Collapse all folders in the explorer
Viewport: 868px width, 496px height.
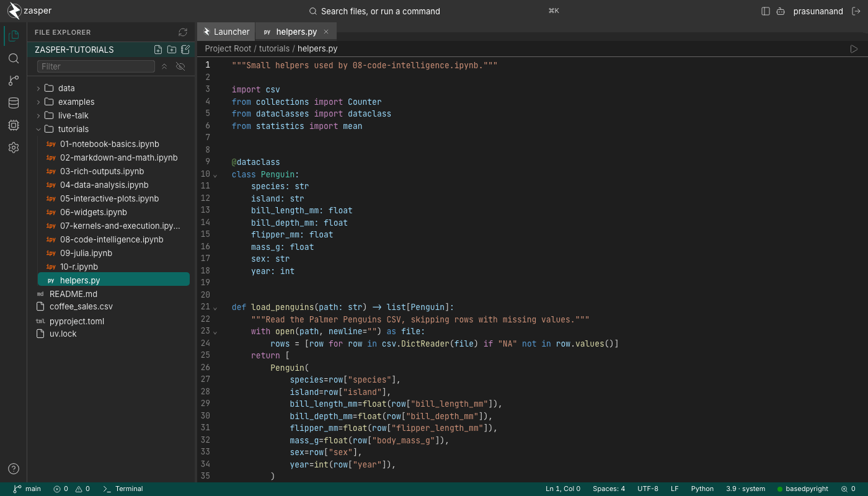coord(164,66)
